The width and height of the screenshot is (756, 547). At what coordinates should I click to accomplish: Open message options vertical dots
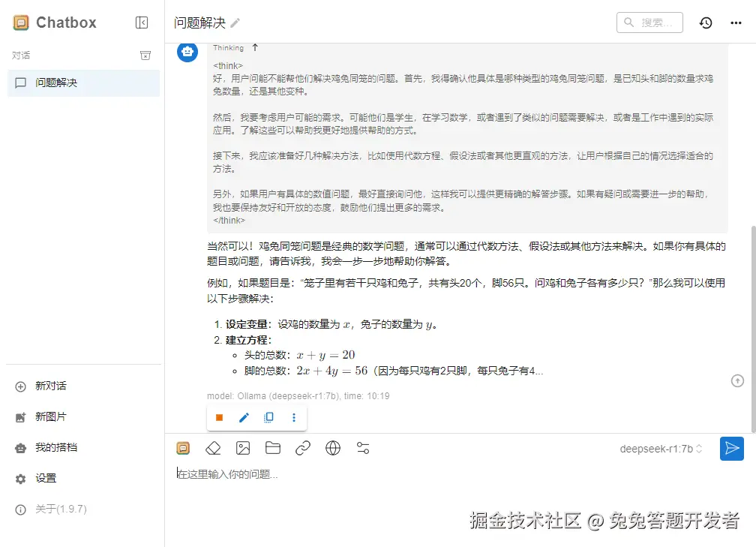(294, 418)
